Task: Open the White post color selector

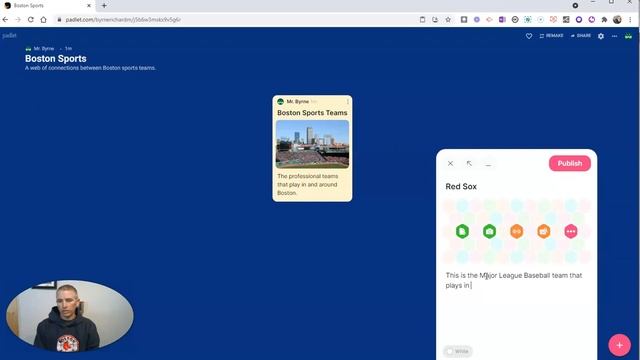Action: pyautogui.click(x=458, y=351)
